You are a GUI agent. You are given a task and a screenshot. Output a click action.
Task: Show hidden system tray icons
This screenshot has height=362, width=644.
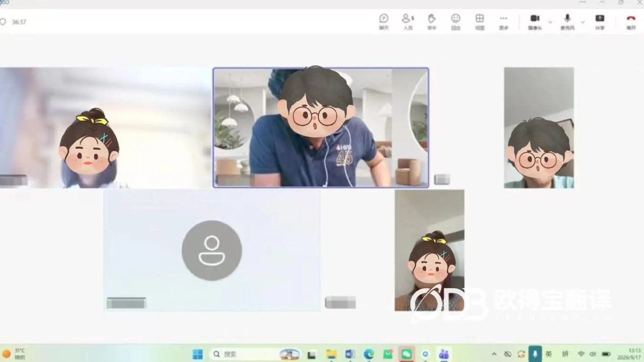[x=494, y=354]
